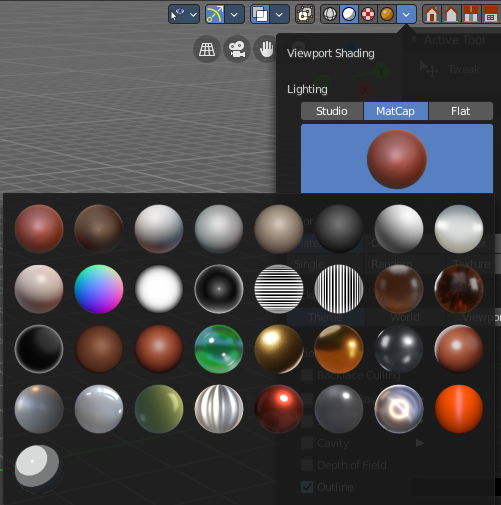This screenshot has height=505, width=501.
Task: Choose the glossy red matcap
Action: click(279, 409)
